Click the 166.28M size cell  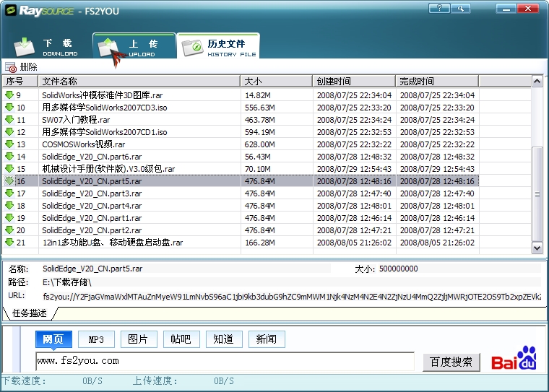point(260,243)
